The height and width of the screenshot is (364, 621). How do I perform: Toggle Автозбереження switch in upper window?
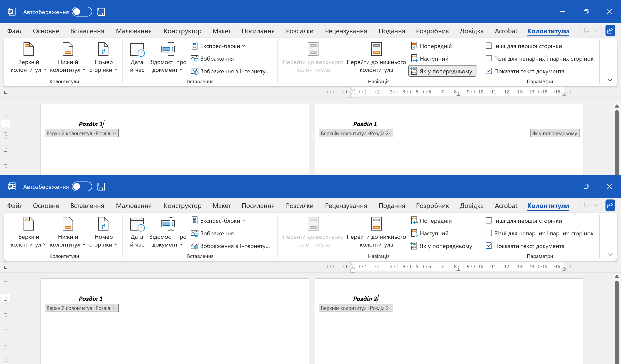[82, 12]
